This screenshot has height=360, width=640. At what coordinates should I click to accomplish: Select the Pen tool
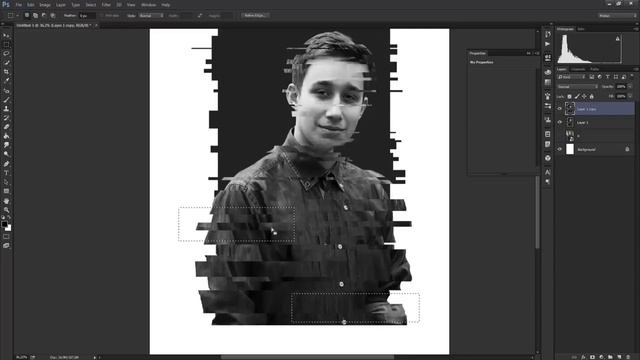(6, 164)
